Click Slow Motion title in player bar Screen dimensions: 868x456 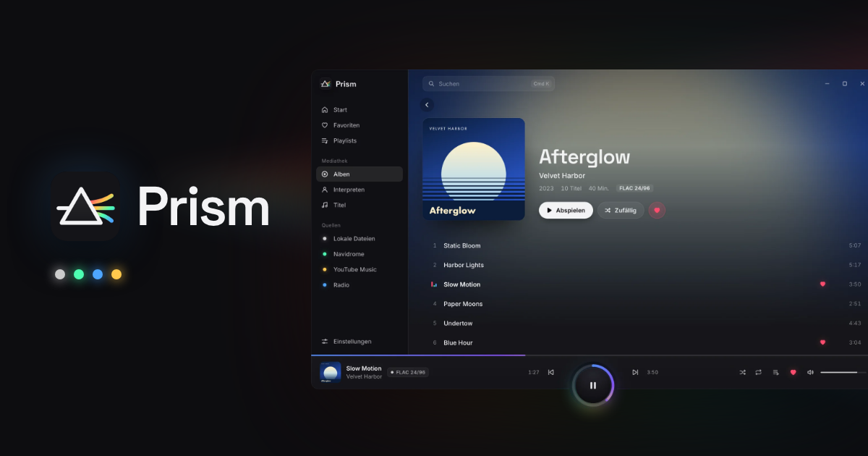[364, 368]
